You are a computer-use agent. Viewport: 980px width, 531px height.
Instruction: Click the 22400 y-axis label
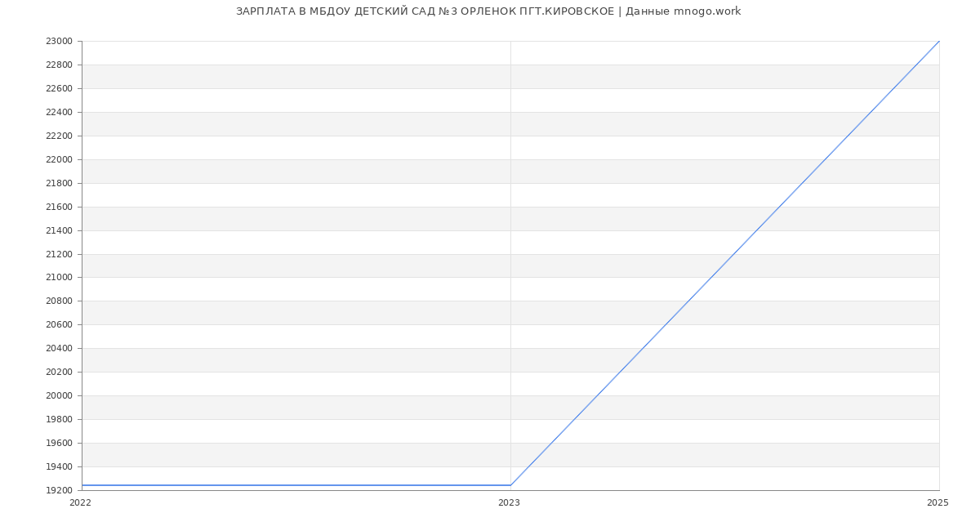click(59, 113)
